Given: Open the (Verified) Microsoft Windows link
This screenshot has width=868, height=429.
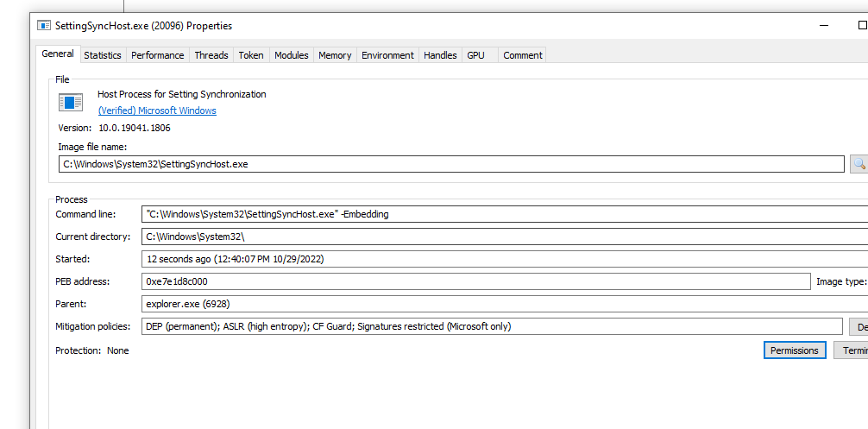Looking at the screenshot, I should coord(157,110).
